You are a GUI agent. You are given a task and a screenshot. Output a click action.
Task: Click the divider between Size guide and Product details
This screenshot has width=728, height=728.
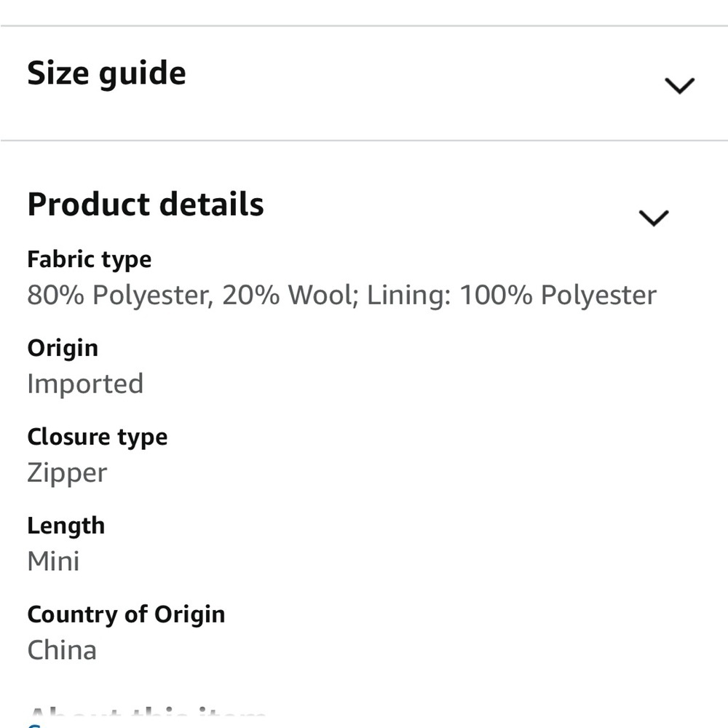click(364, 140)
